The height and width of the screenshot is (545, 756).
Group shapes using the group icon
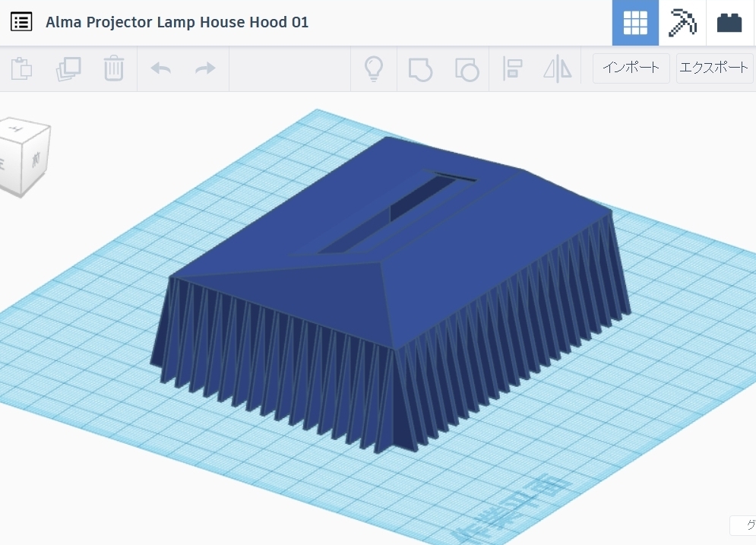[x=419, y=68]
